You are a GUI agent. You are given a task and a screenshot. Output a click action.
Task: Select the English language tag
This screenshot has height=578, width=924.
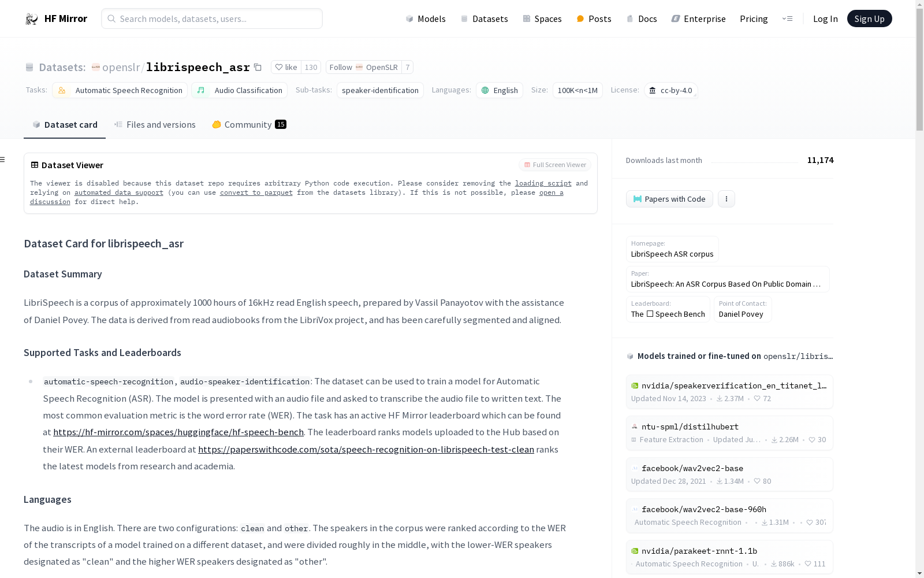point(500,90)
